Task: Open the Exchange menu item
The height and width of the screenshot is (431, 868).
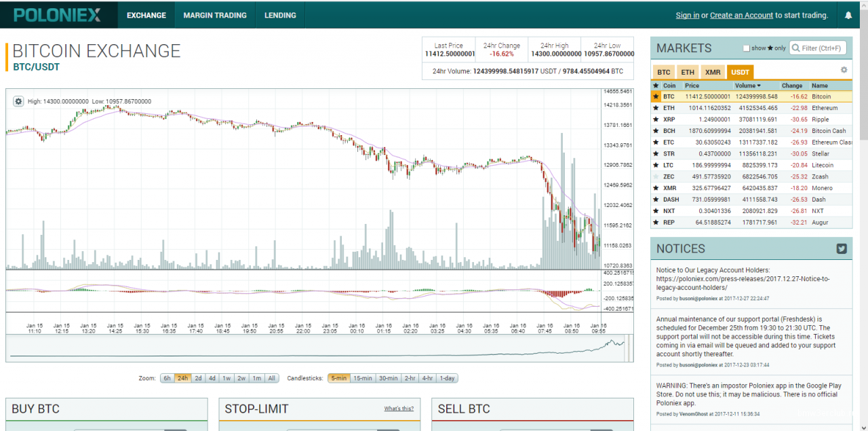Action: pyautogui.click(x=146, y=15)
